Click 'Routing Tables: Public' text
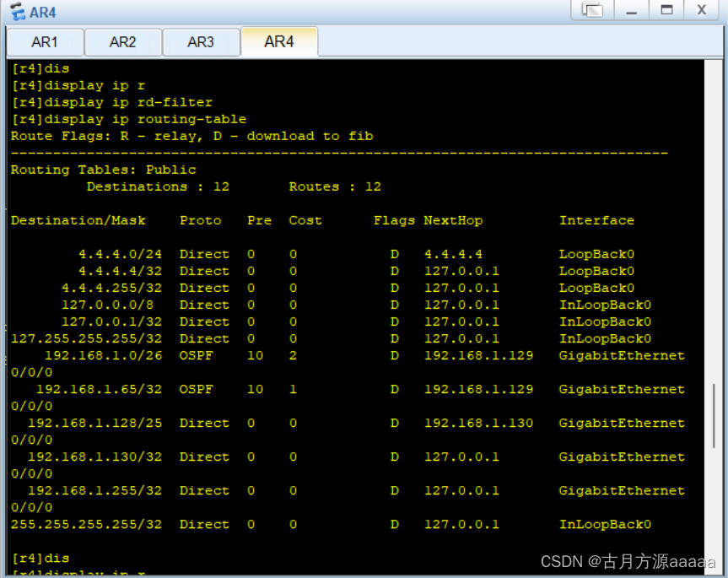Viewport: 728px width, 578px height. [104, 170]
